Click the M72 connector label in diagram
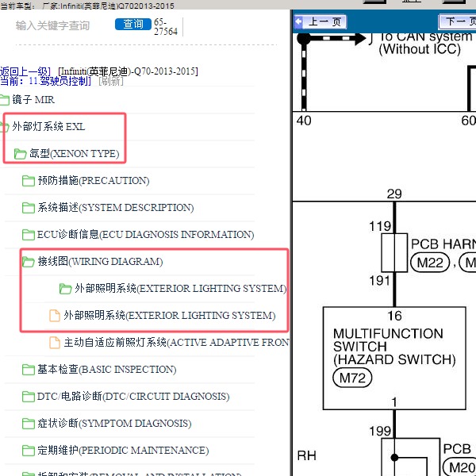Viewport: 476px width, 476px height. [x=352, y=378]
